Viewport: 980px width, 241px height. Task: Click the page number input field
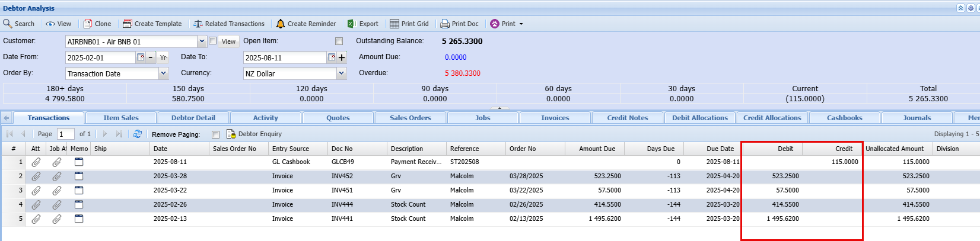click(x=65, y=134)
